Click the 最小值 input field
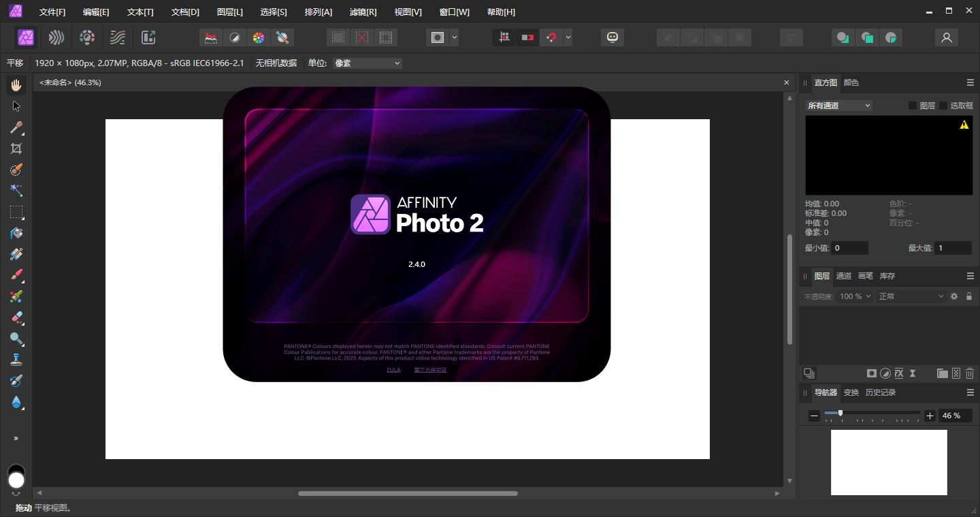 (x=850, y=248)
